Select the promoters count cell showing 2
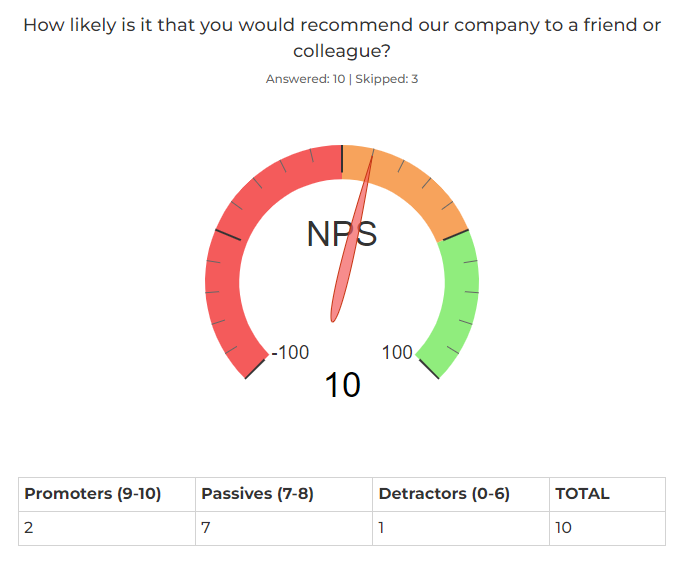The width and height of the screenshot is (680, 561). [x=107, y=528]
